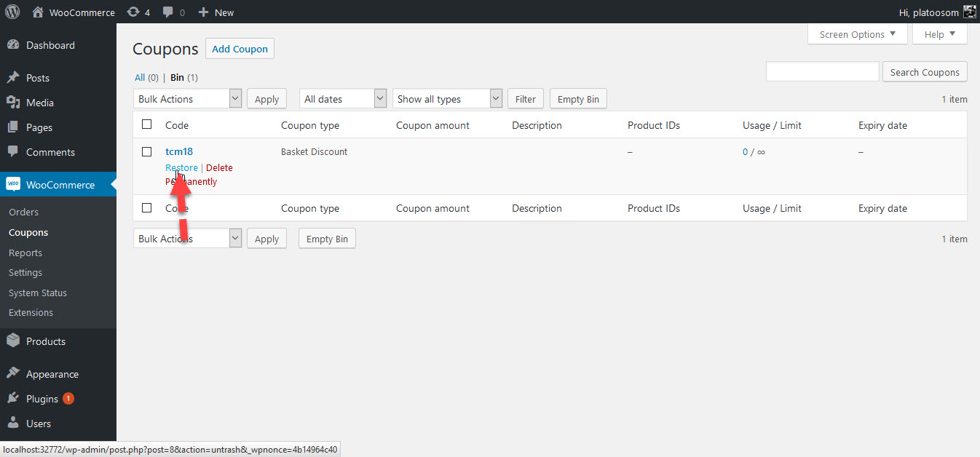Click the home icon beside WooCommerce site name
Image resolution: width=980 pixels, height=457 pixels.
pyautogui.click(x=38, y=12)
